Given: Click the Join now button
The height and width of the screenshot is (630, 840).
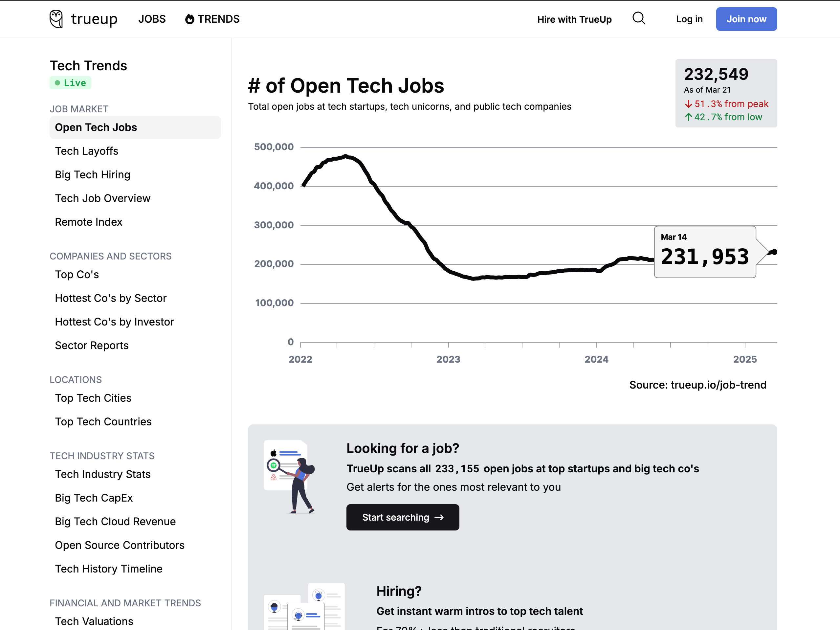Looking at the screenshot, I should 746,19.
